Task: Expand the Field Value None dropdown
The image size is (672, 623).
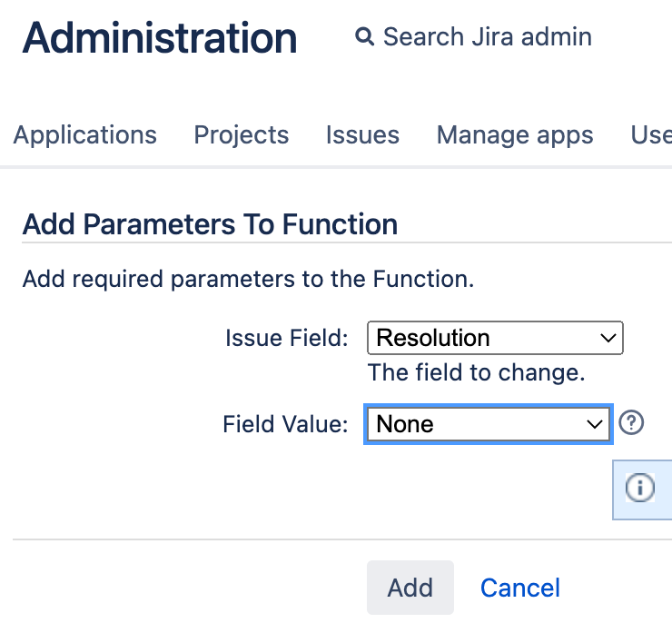Action: pos(487,424)
